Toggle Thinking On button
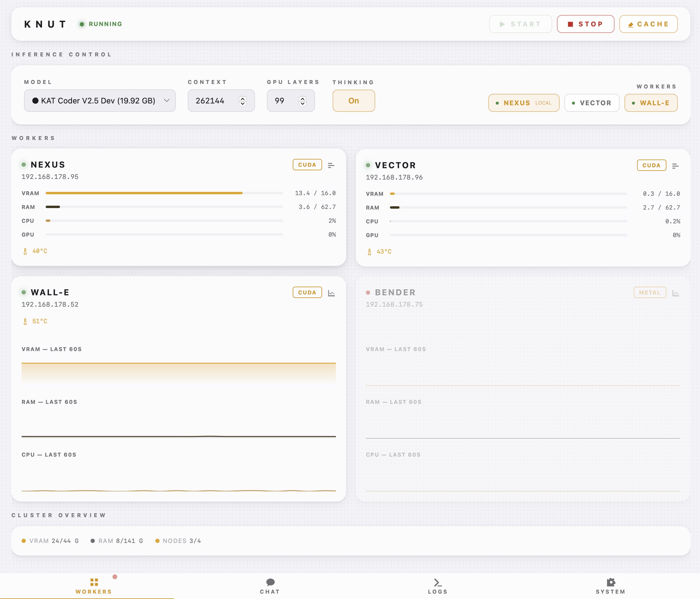 pos(354,101)
